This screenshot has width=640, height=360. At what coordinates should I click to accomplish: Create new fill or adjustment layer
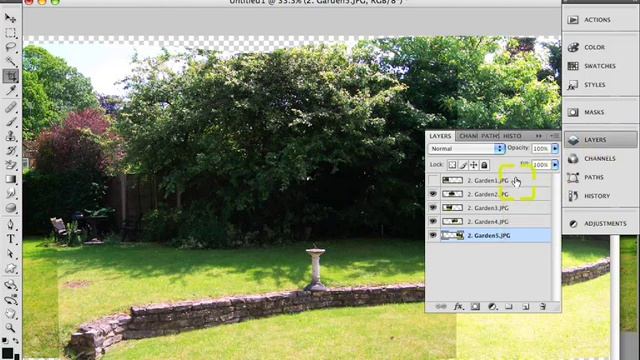492,307
